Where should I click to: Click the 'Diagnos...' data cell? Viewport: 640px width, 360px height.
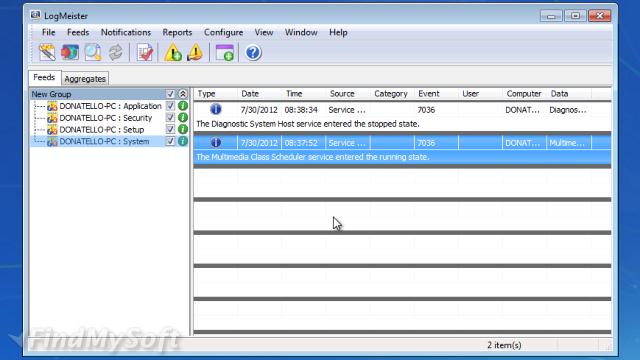coord(568,110)
